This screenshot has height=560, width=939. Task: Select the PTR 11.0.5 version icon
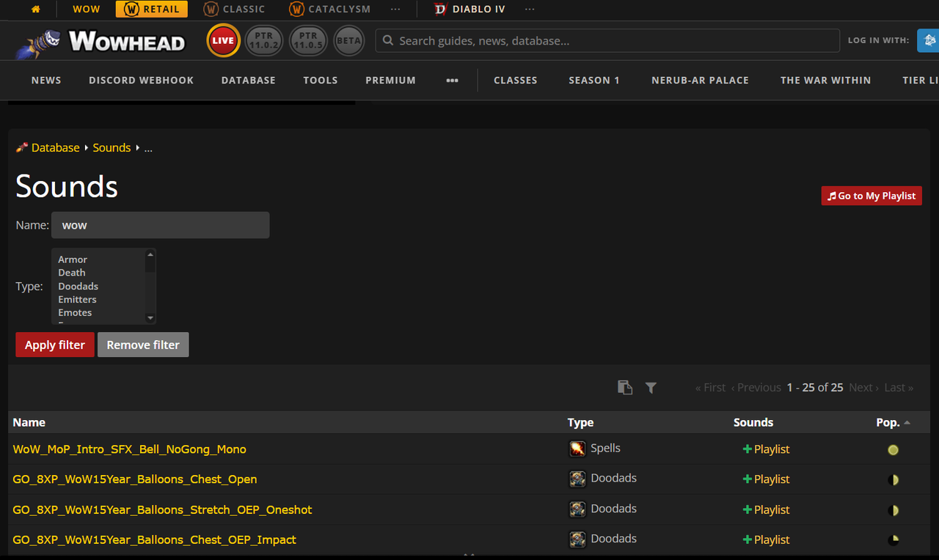(308, 40)
